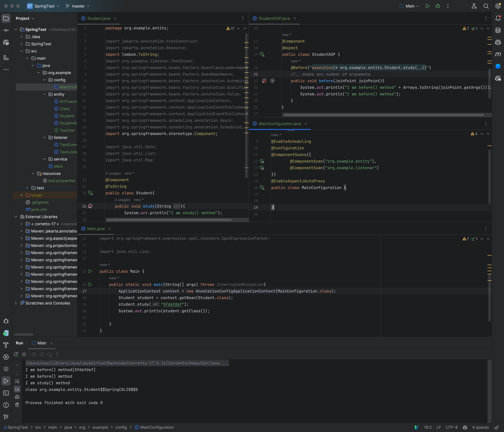Click StudentAOP.java editor horizontal scrollbar
The height and width of the screenshot is (432, 504).
(x=384, y=115)
